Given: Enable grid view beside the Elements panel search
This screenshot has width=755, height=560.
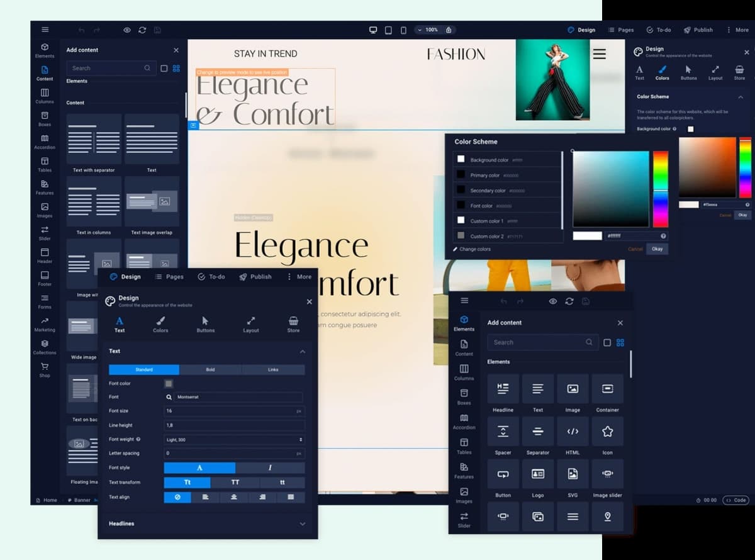Looking at the screenshot, I should (x=620, y=342).
